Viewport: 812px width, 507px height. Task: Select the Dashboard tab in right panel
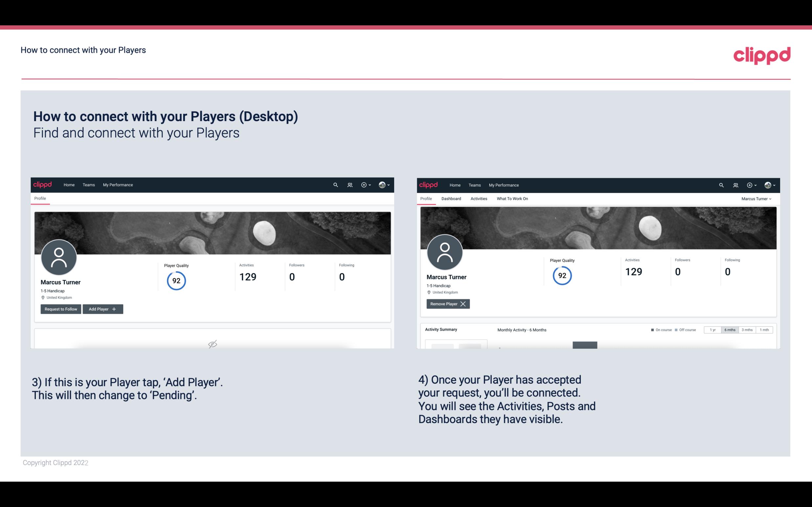coord(451,199)
